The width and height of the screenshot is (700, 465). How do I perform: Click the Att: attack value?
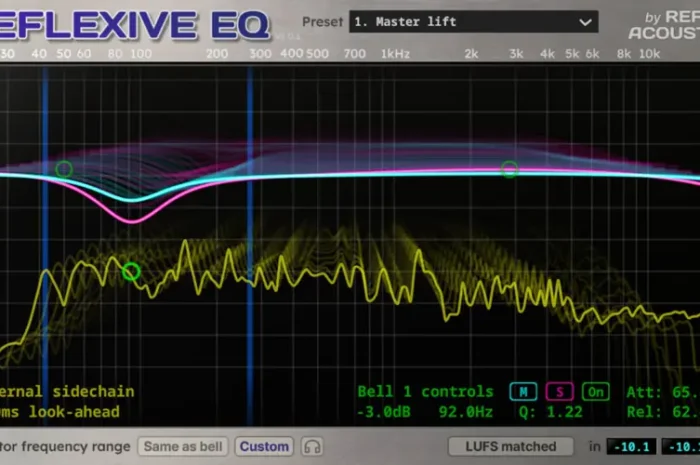(x=662, y=392)
